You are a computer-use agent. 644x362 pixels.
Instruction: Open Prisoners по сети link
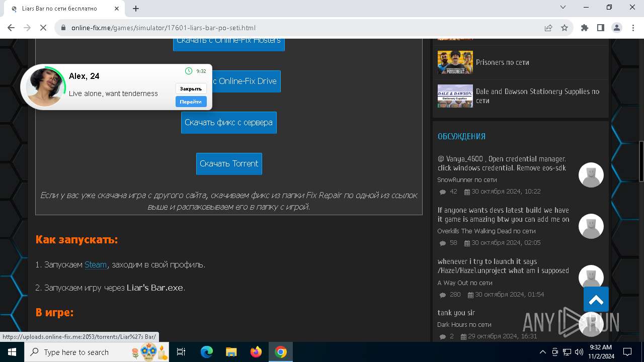coord(502,62)
